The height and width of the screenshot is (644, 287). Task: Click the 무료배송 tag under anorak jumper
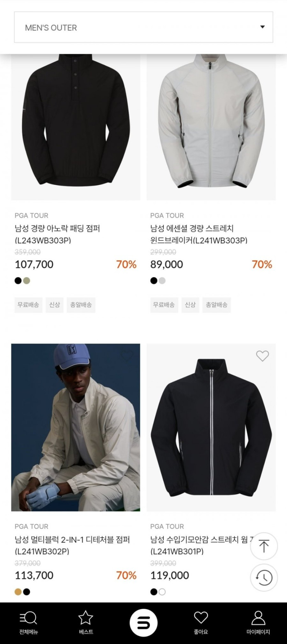(28, 305)
